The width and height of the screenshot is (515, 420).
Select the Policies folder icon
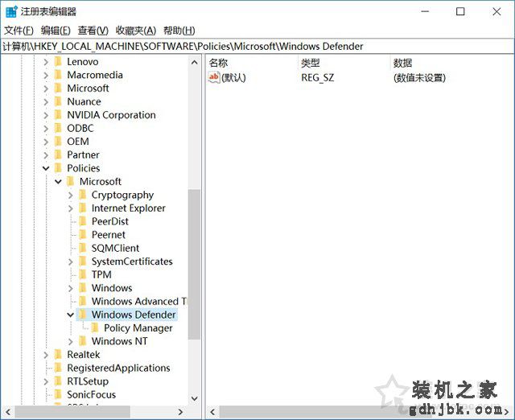coord(58,168)
